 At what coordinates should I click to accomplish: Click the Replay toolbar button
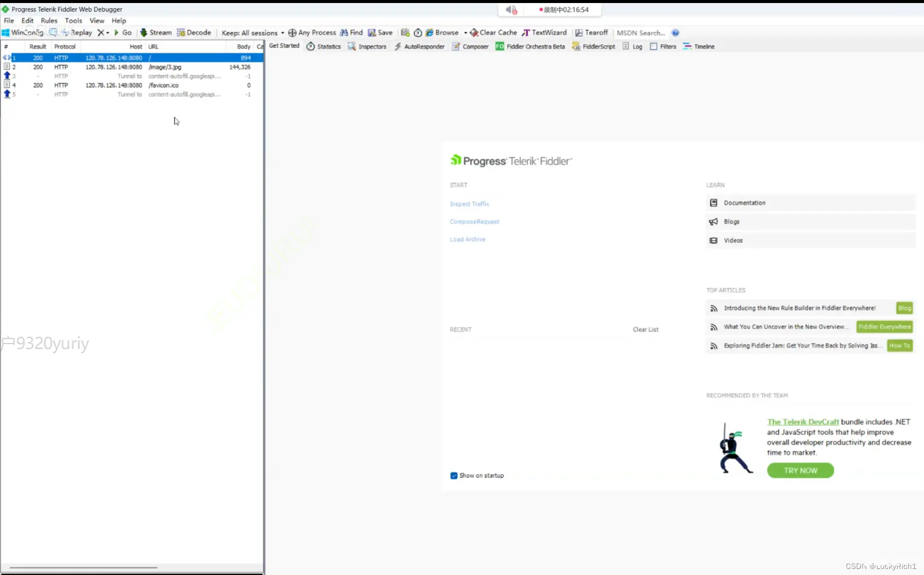77,32
